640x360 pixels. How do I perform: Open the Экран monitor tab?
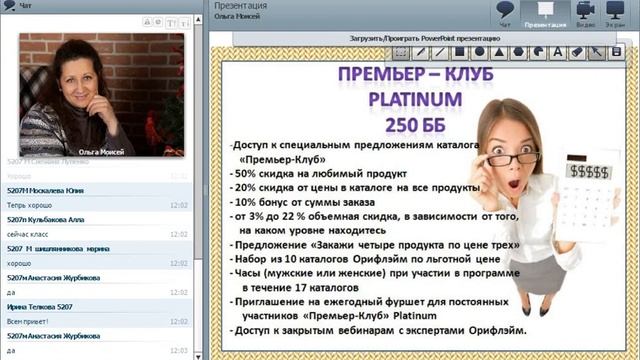click(x=615, y=14)
